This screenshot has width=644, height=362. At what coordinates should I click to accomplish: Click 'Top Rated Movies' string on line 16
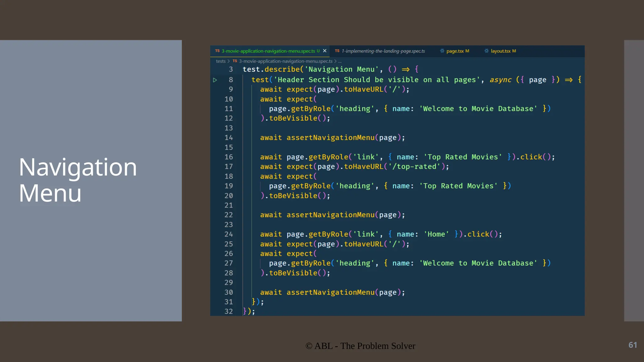click(x=463, y=157)
